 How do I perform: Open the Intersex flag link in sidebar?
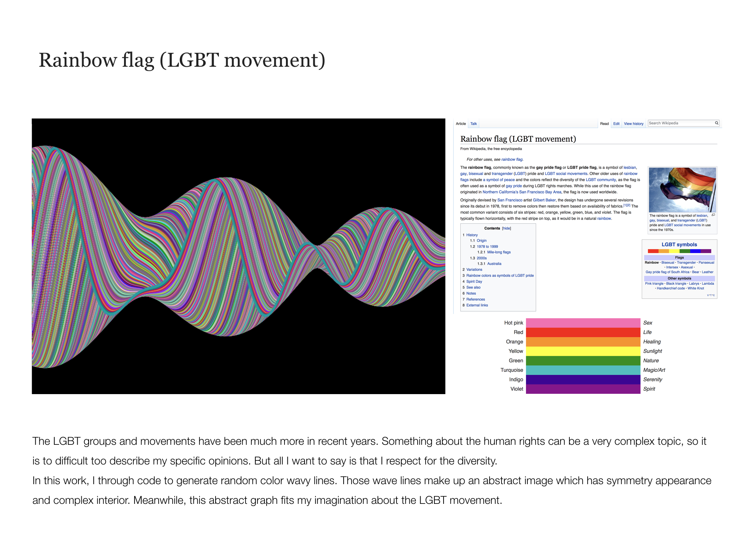pyautogui.click(x=672, y=267)
